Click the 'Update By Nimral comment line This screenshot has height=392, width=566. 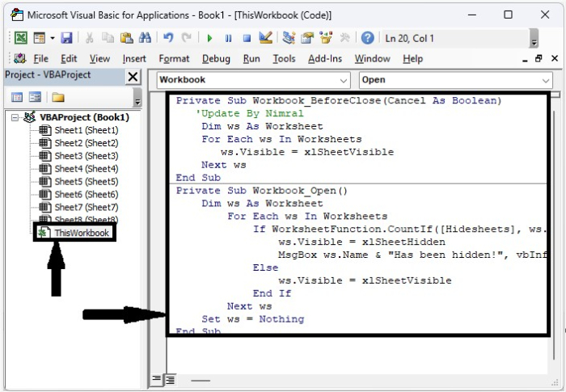pos(249,113)
